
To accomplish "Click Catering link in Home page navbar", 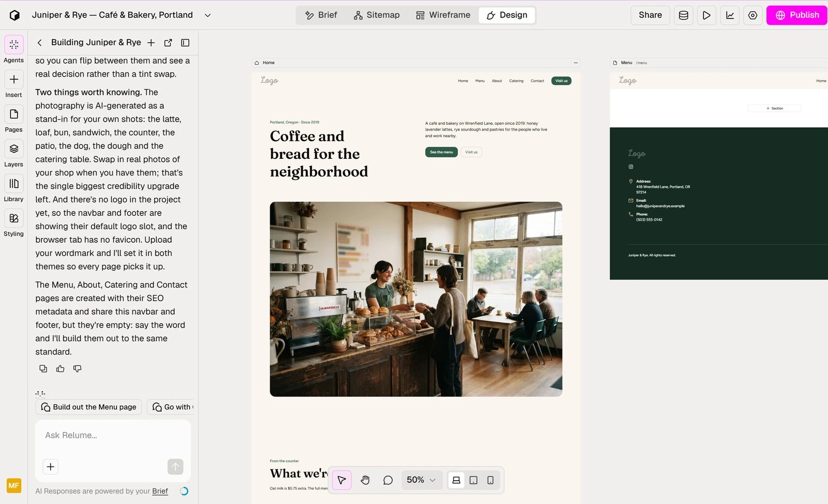I will pos(516,81).
